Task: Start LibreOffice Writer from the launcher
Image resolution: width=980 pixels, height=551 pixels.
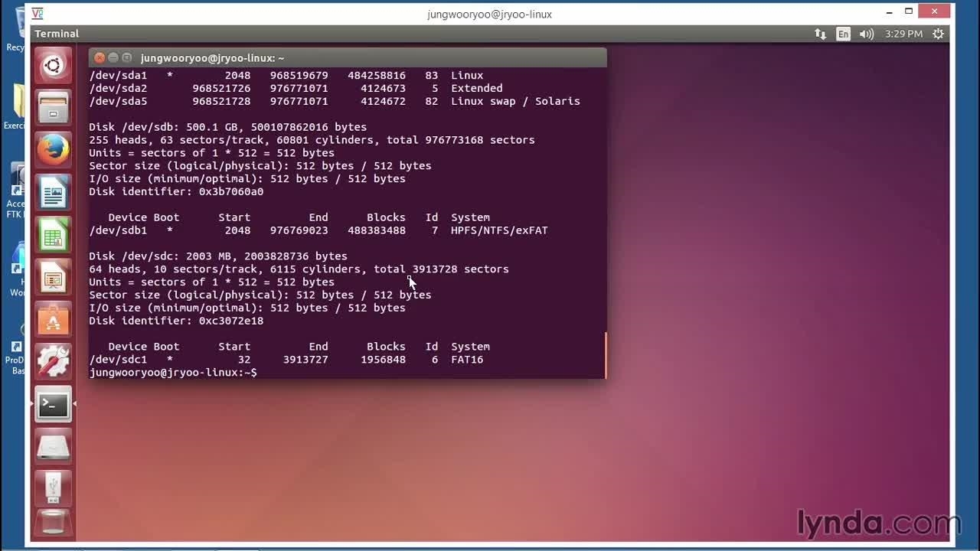Action: [x=53, y=193]
